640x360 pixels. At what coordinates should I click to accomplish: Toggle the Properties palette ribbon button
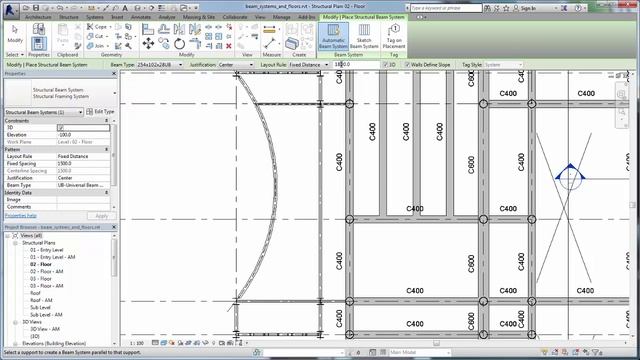pos(39,44)
